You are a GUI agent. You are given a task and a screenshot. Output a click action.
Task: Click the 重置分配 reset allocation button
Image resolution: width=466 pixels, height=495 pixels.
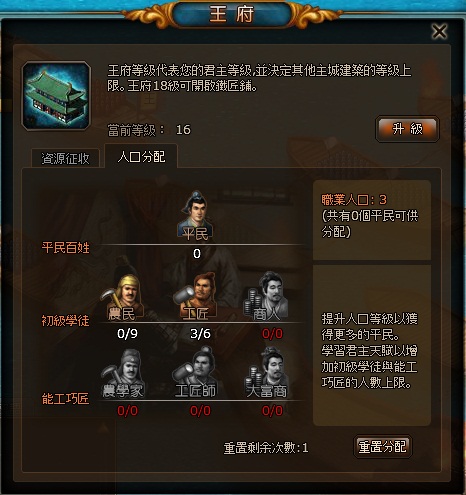tap(382, 447)
